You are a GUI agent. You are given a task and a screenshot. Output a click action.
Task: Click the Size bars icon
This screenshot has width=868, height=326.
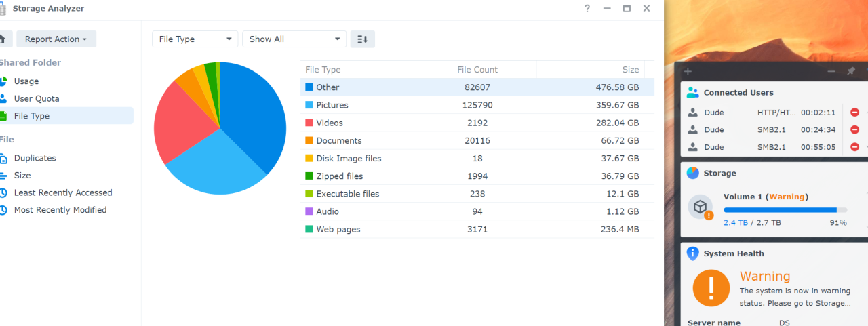[3, 175]
